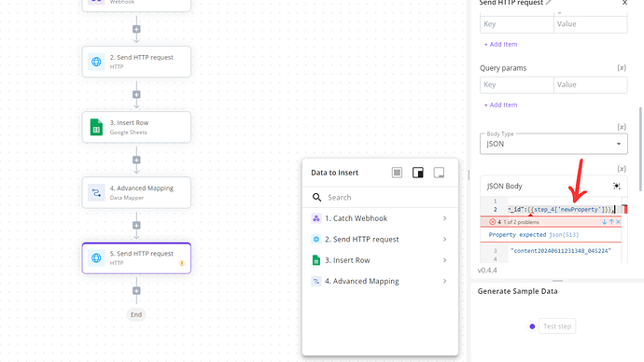Image resolution: width=644 pixels, height=362 pixels.
Task: Click Add Item under Query params
Action: click(500, 105)
